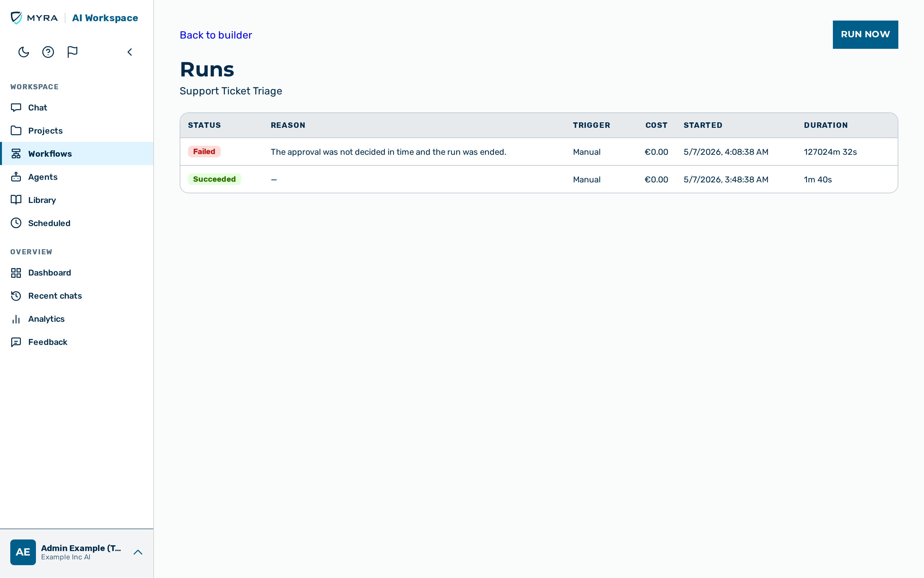Click the Scheduled clock icon
Viewport: 924px width, 578px height.
(16, 223)
